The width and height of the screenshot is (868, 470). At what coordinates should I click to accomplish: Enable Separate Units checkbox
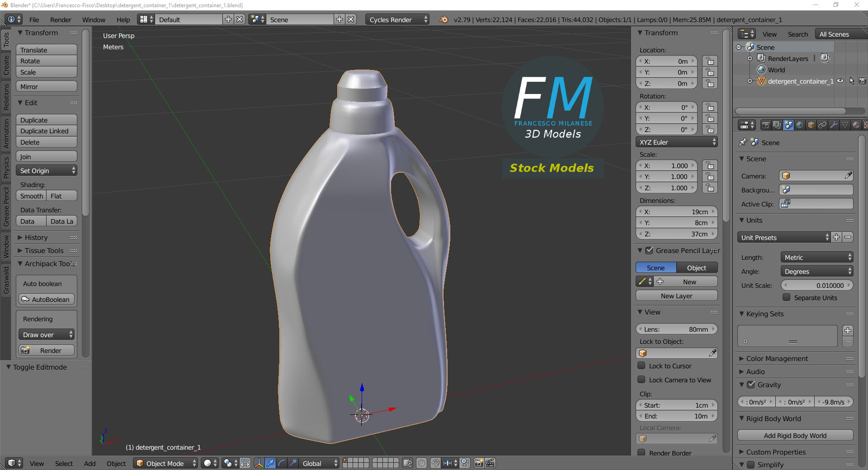coord(787,297)
